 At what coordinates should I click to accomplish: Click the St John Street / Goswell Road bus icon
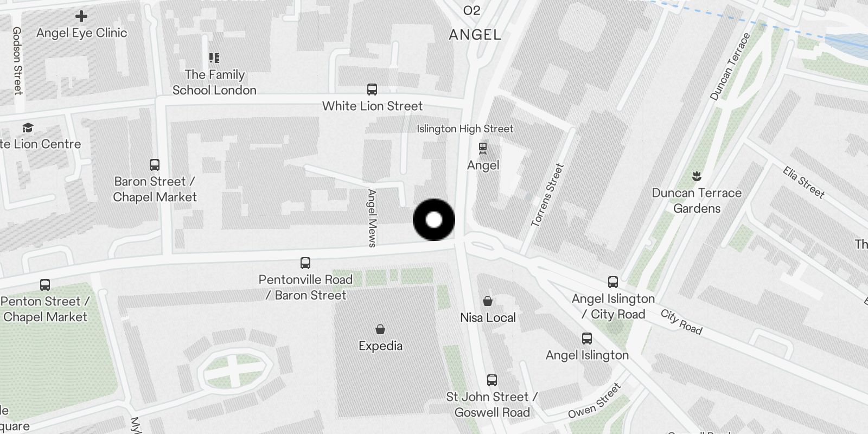pos(492,380)
